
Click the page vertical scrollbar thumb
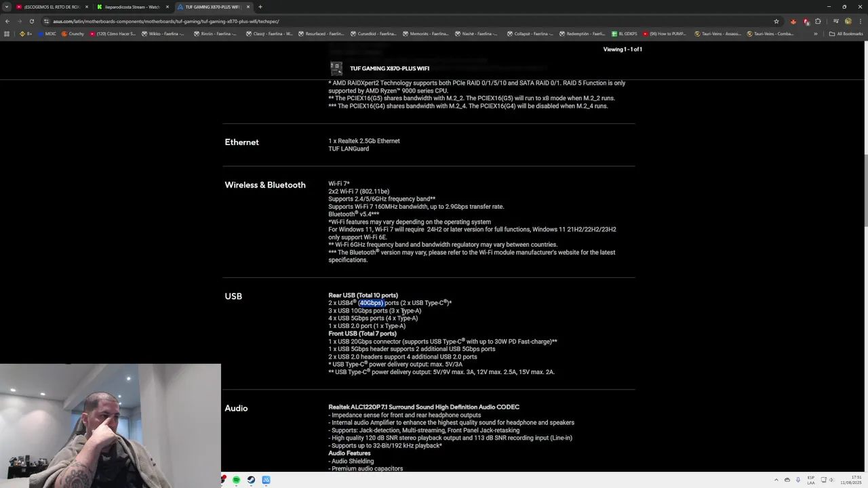[865, 192]
